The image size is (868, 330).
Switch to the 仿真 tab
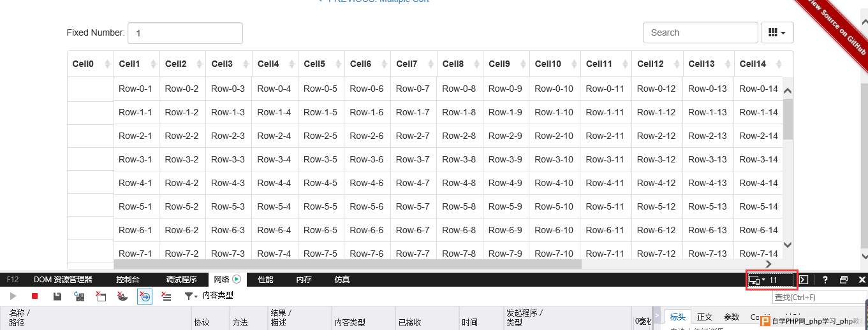342,280
